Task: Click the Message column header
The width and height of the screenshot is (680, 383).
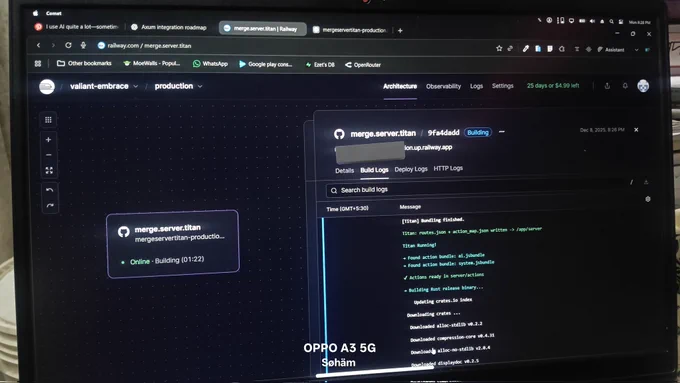Action: click(x=410, y=207)
